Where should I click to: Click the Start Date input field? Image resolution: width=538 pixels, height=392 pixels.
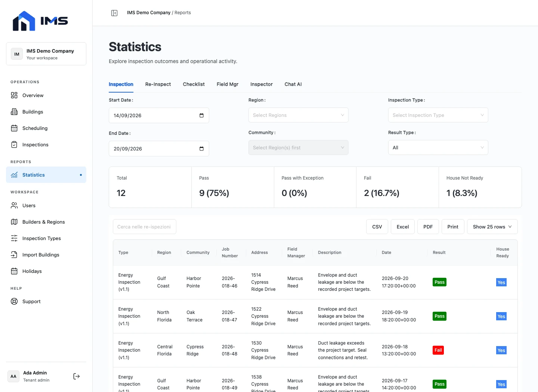coord(159,115)
